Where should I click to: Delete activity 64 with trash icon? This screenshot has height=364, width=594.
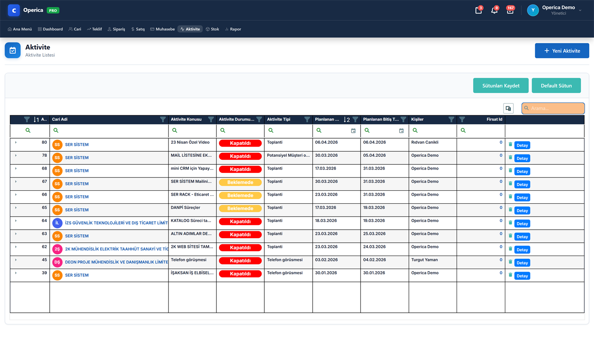[x=510, y=222]
